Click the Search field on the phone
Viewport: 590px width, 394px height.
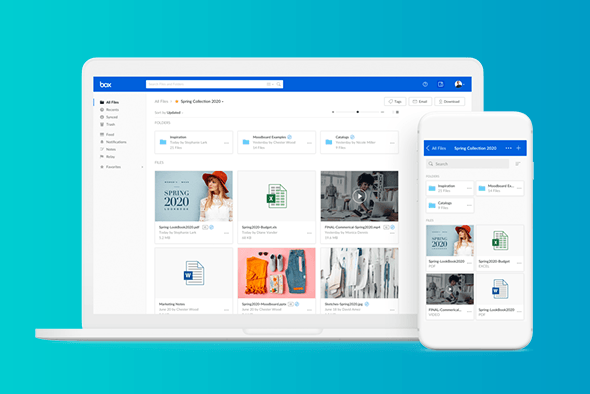[468, 164]
